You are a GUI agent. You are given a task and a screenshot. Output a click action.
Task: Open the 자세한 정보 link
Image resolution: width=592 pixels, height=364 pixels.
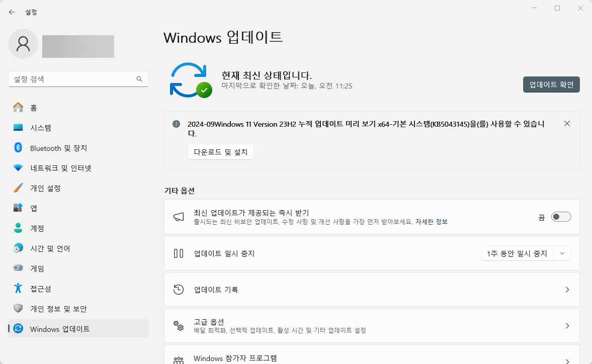pos(431,222)
